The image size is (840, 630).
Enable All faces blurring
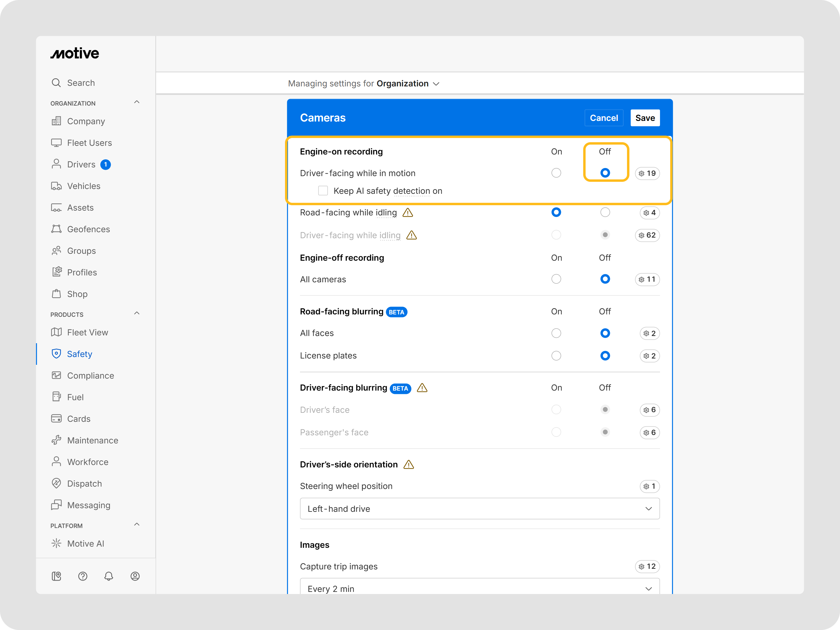pyautogui.click(x=556, y=333)
